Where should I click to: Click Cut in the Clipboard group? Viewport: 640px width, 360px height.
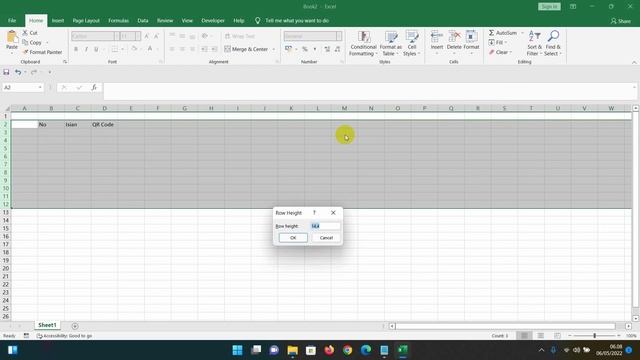click(x=30, y=33)
